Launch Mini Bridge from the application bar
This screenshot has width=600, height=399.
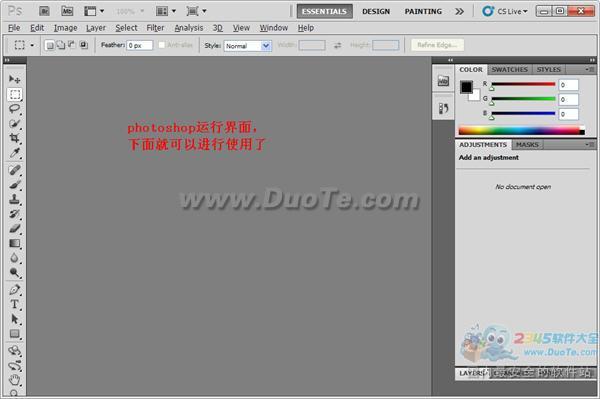click(x=67, y=11)
